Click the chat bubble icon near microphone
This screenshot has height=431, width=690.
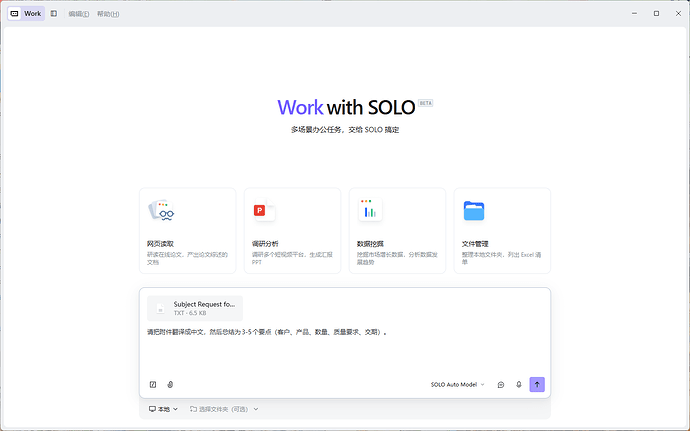[501, 384]
